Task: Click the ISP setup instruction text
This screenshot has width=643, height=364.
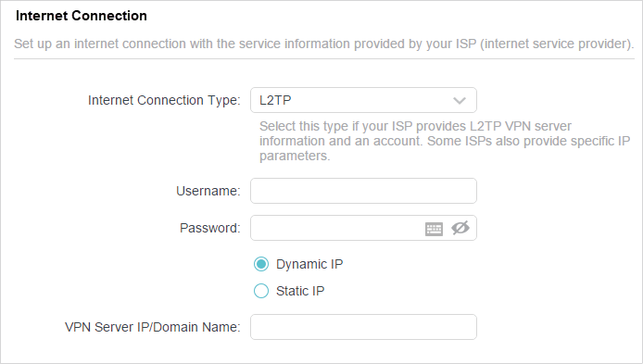Action: point(324,44)
